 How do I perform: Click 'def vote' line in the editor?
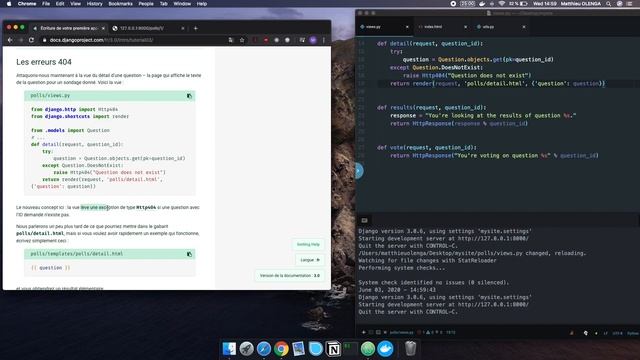click(427, 148)
